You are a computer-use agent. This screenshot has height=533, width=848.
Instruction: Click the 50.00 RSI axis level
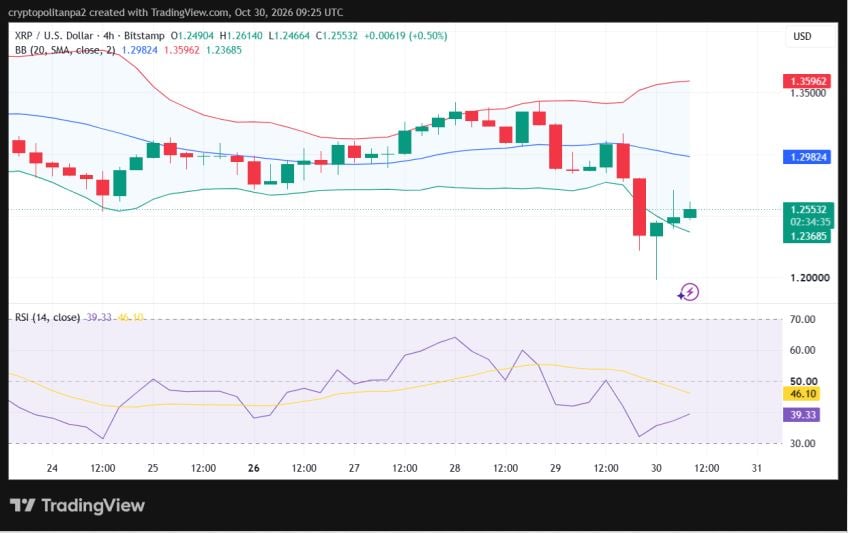pos(803,381)
